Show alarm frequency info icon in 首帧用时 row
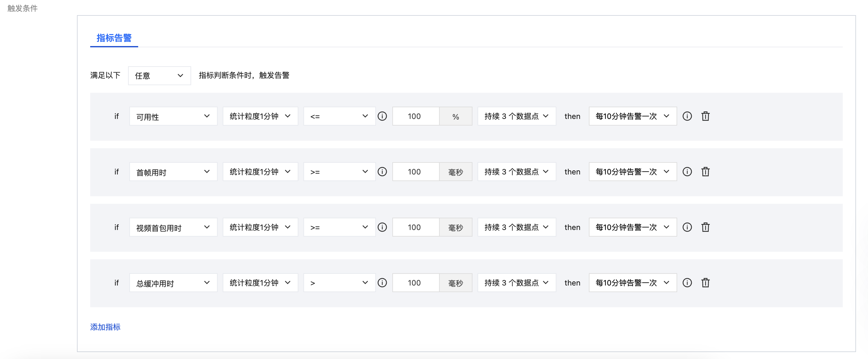 pyautogui.click(x=687, y=172)
